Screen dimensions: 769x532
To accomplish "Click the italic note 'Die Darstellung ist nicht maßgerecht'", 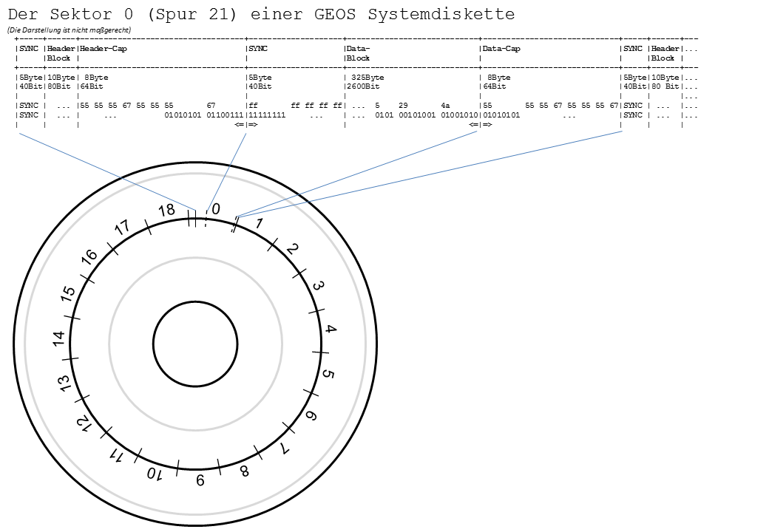I will tap(69, 30).
